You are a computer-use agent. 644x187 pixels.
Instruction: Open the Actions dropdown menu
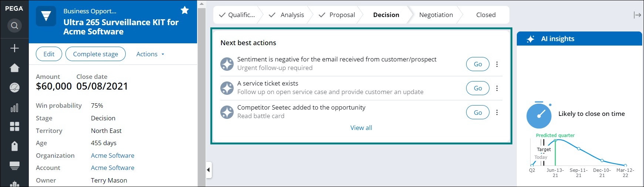[x=150, y=54]
